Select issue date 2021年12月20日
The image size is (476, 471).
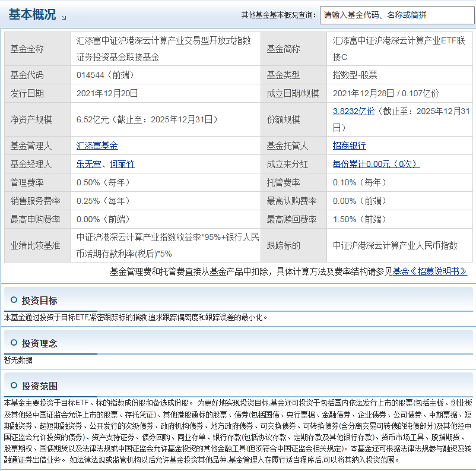coord(107,93)
